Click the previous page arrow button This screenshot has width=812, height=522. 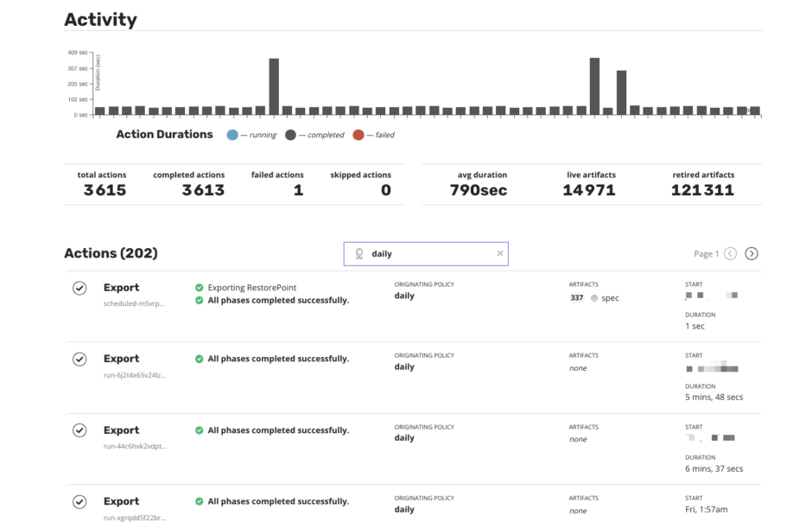click(x=731, y=253)
